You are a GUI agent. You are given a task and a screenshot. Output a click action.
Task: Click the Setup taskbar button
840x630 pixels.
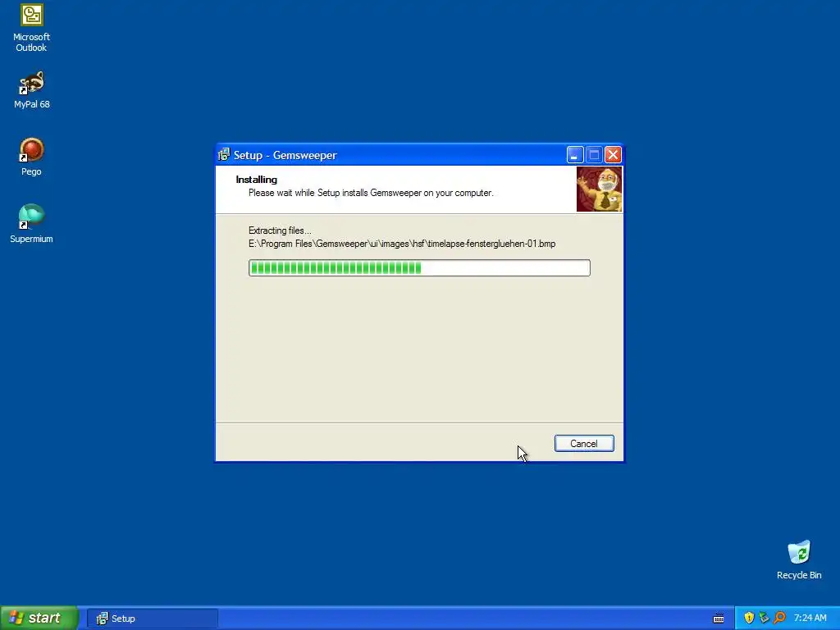152,619
